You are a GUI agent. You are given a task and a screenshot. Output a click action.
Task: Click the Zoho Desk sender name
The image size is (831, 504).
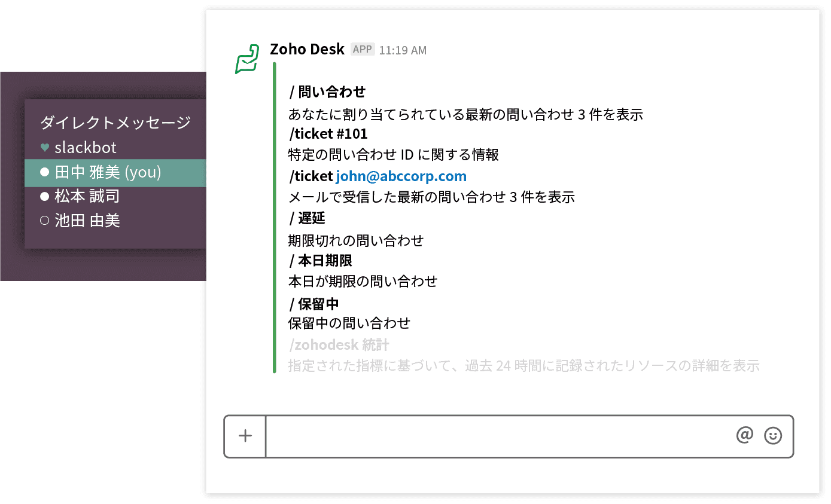click(307, 49)
